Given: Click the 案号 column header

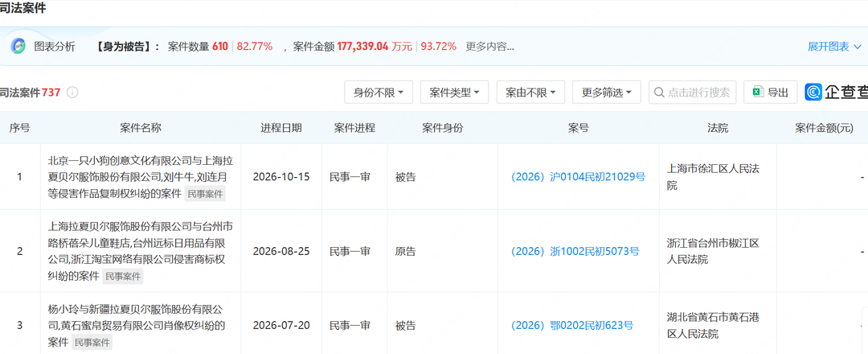Looking at the screenshot, I should [579, 128].
